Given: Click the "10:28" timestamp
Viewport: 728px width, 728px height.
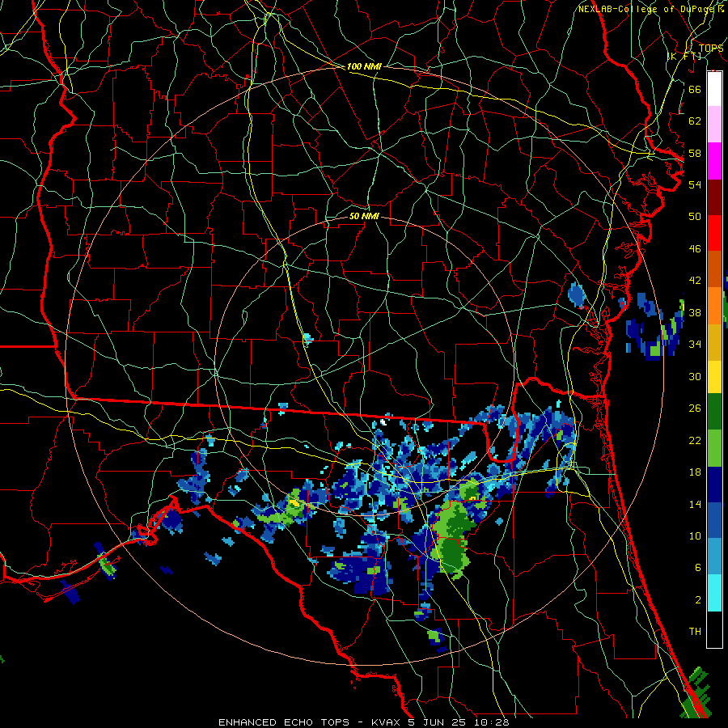Looking at the screenshot, I should tap(492, 722).
